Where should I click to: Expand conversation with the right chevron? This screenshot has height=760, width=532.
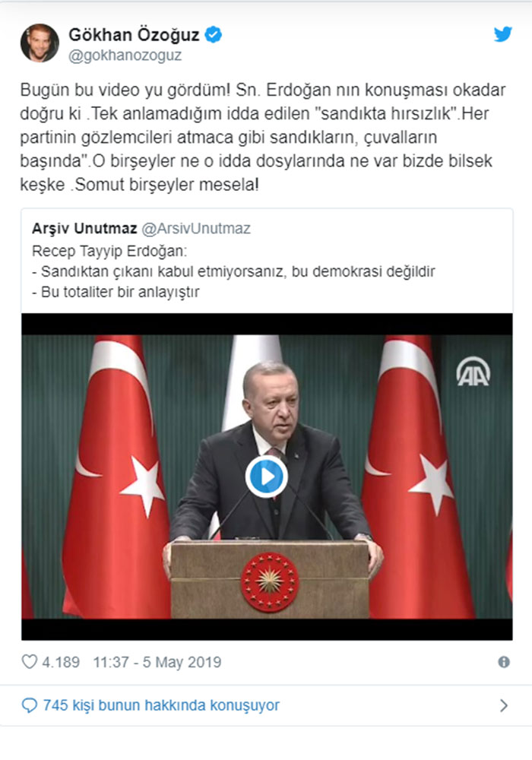504,705
